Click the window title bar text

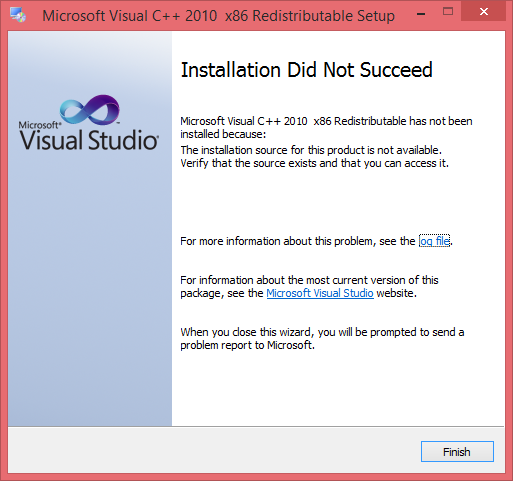point(218,16)
